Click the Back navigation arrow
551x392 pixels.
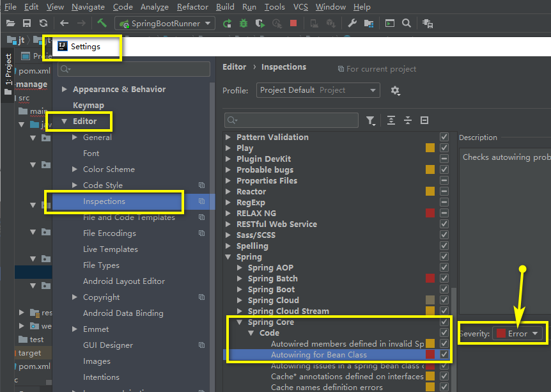[64, 24]
